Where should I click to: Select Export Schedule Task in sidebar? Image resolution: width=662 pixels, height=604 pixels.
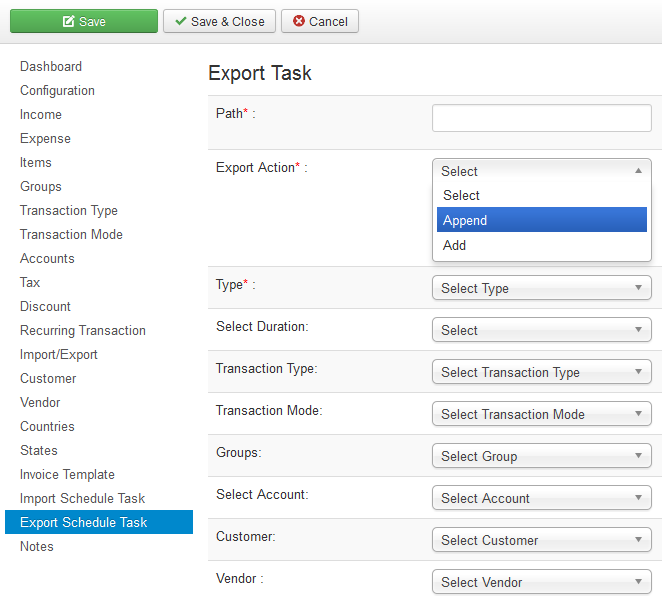point(99,522)
